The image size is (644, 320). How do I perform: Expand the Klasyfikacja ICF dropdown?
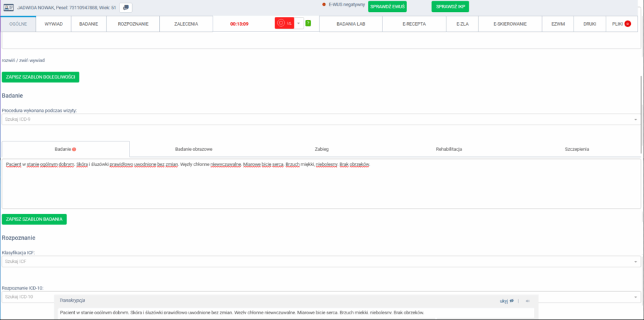point(635,262)
